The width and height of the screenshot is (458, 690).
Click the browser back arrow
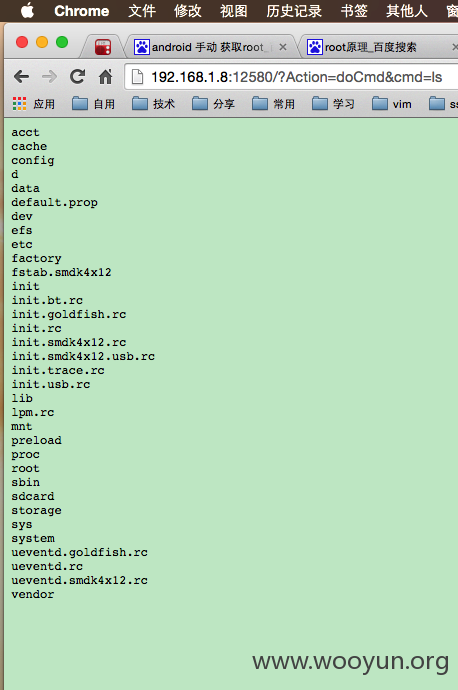[x=22, y=77]
